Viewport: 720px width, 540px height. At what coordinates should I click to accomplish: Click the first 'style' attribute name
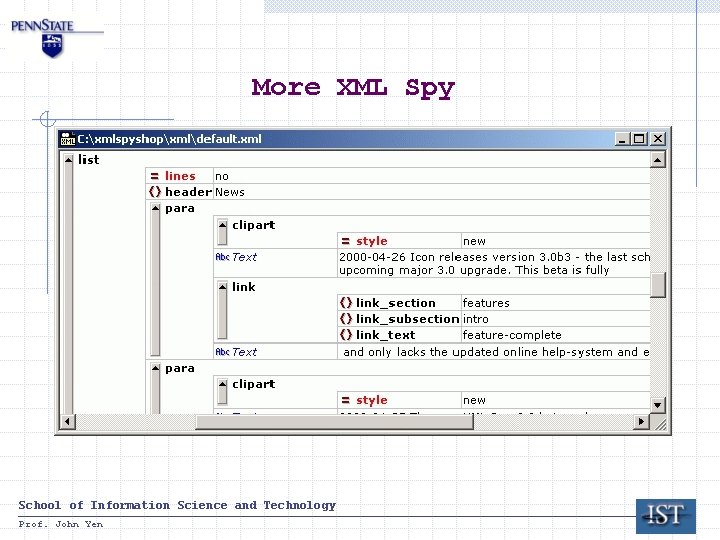[x=372, y=241]
